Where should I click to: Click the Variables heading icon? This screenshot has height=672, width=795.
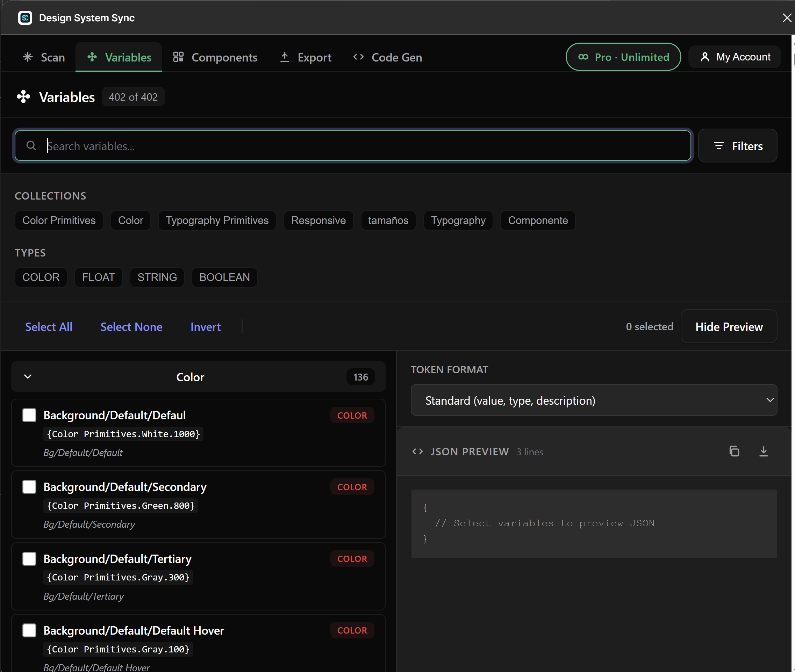point(23,97)
